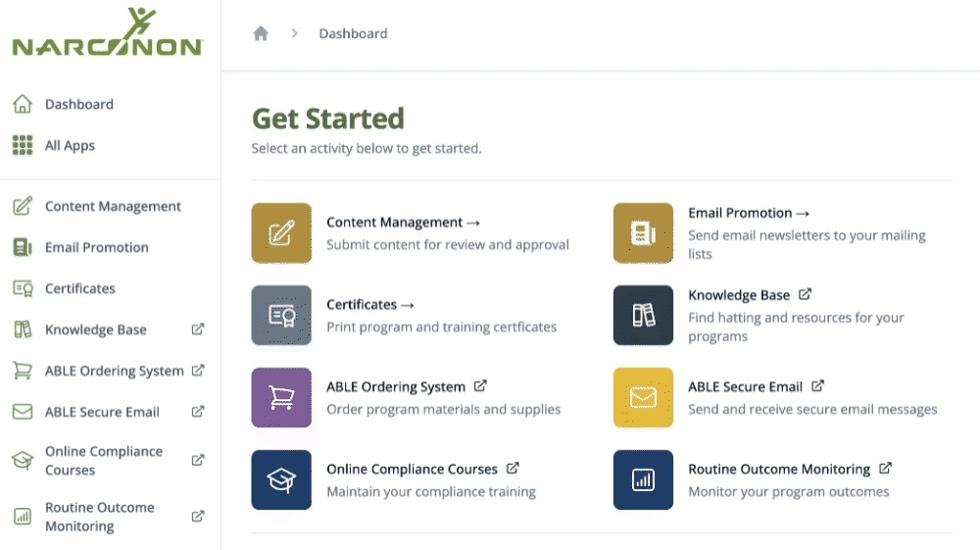Click the Narconon logo in the sidebar
980x550 pixels.
pyautogui.click(x=108, y=32)
